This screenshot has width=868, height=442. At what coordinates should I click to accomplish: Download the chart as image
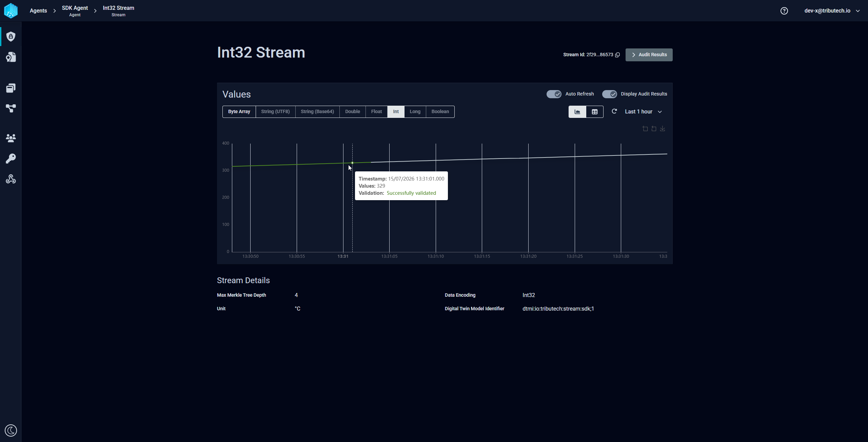click(x=663, y=129)
